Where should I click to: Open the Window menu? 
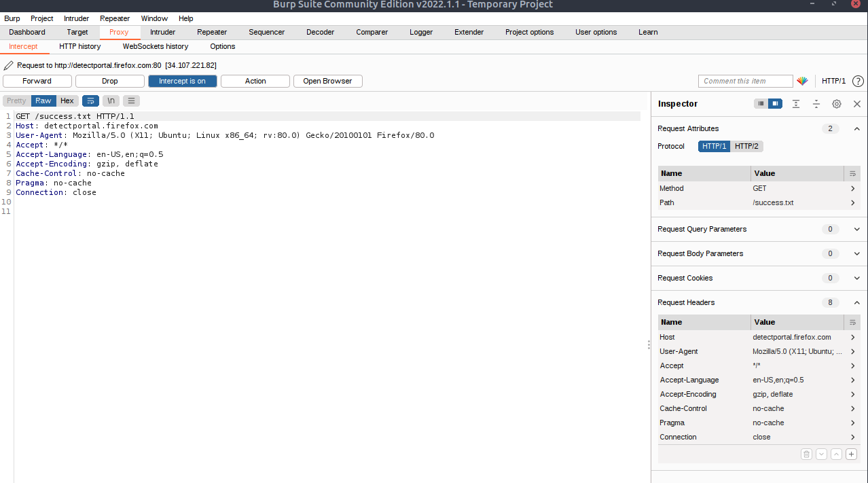pyautogui.click(x=154, y=18)
